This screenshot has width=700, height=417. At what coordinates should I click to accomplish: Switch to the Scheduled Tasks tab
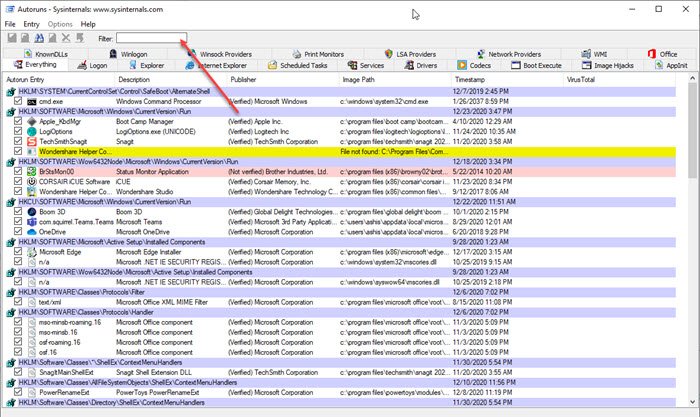[x=297, y=66]
